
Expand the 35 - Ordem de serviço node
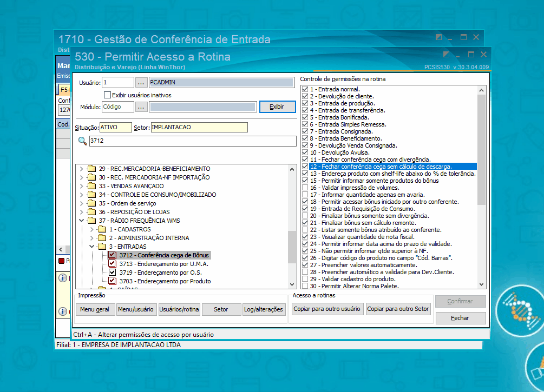tap(82, 203)
